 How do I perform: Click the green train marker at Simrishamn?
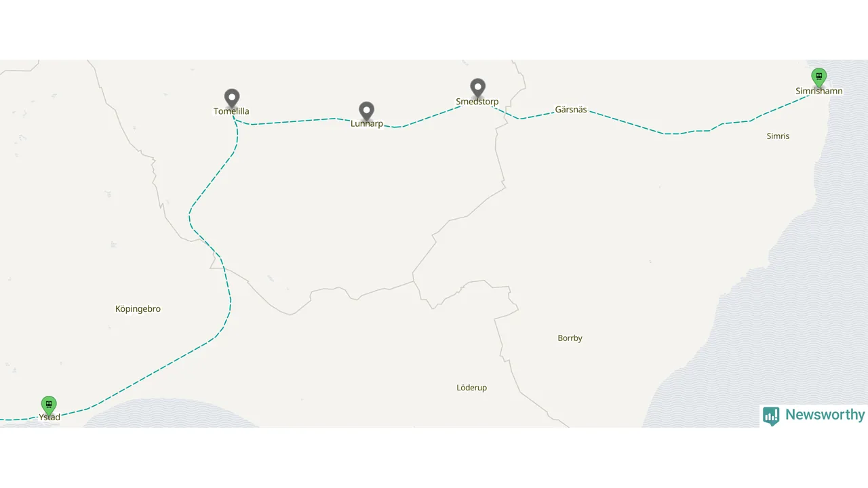click(x=819, y=77)
